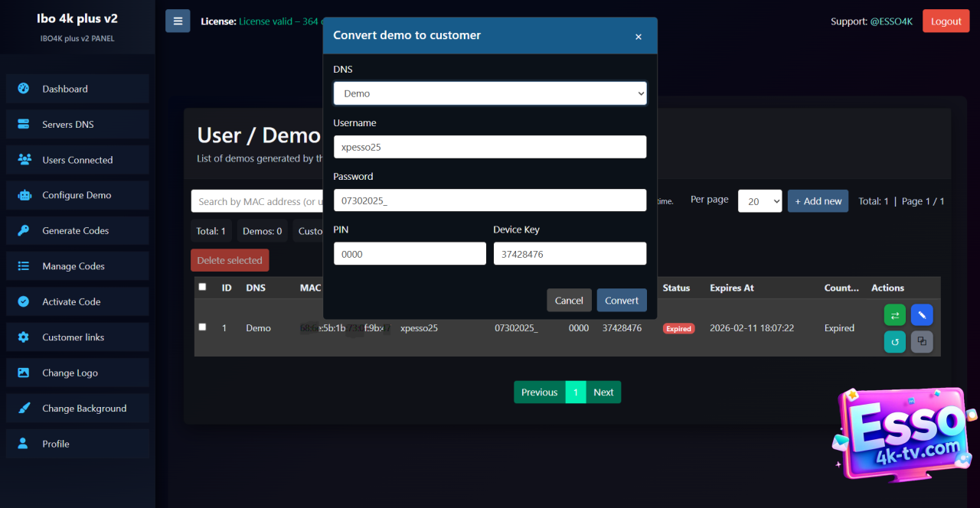The height and width of the screenshot is (508, 980).
Task: Click the Customer links gear icon
Action: tap(24, 337)
